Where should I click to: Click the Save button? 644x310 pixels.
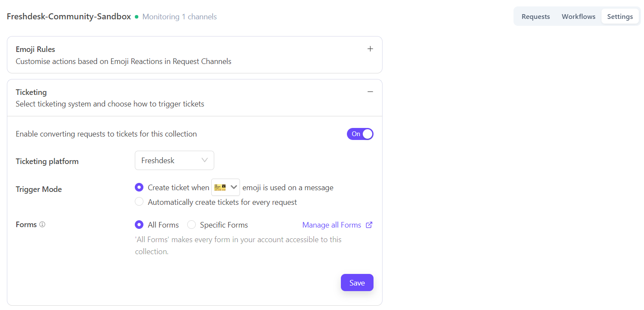pyautogui.click(x=357, y=283)
